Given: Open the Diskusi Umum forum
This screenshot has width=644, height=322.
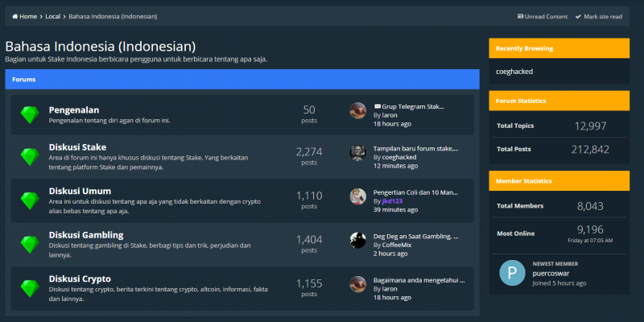Looking at the screenshot, I should [80, 191].
